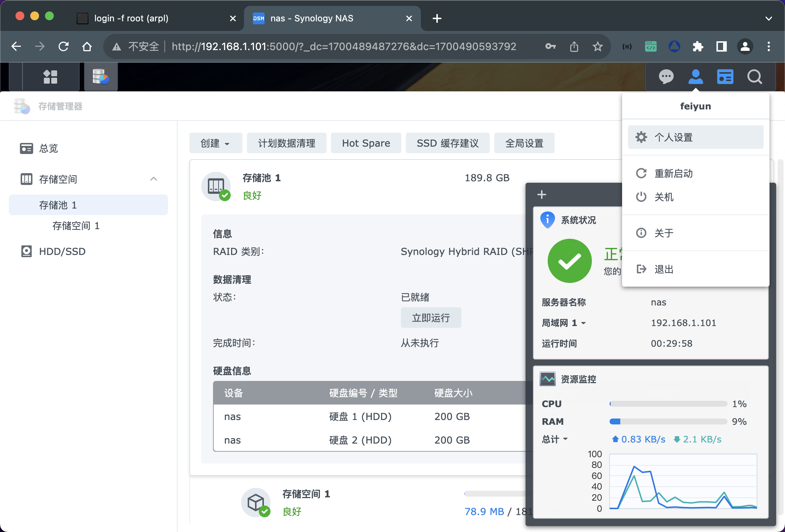Viewport: 785px width, 532px height.
Task: Close the login -f root tab
Action: tap(233, 18)
